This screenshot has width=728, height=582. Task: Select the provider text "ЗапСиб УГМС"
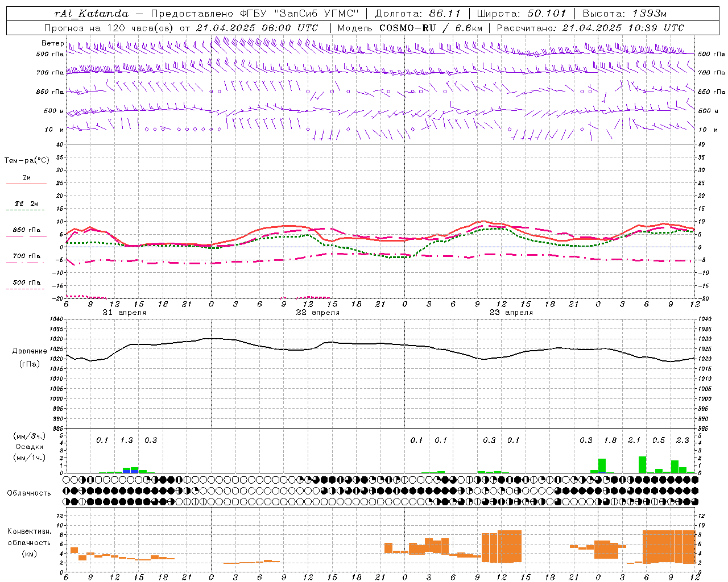pos(316,14)
